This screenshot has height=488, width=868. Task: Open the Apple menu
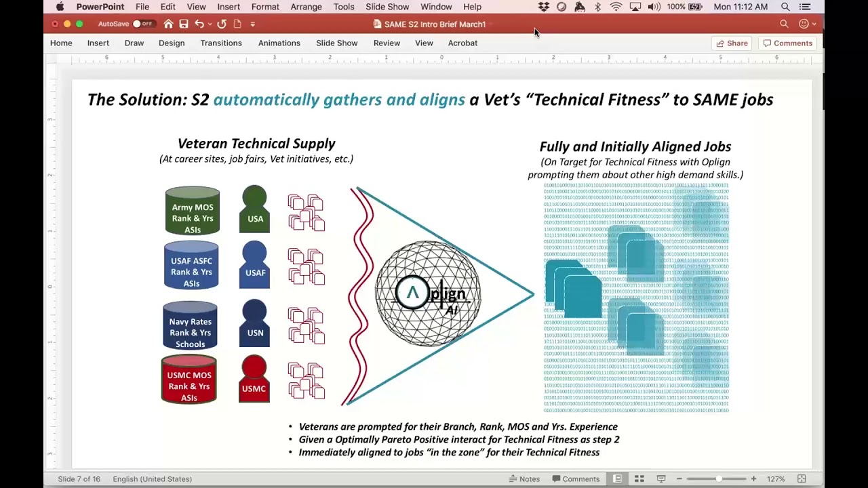(60, 7)
